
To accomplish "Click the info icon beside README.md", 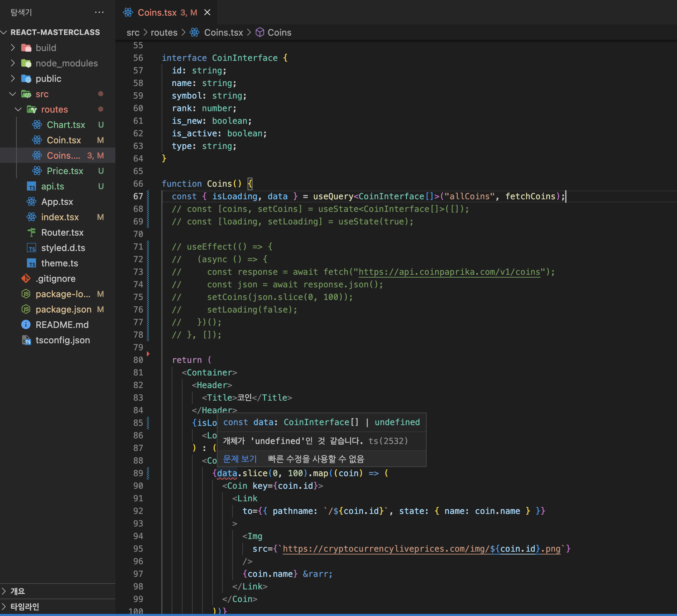I will [x=26, y=325].
